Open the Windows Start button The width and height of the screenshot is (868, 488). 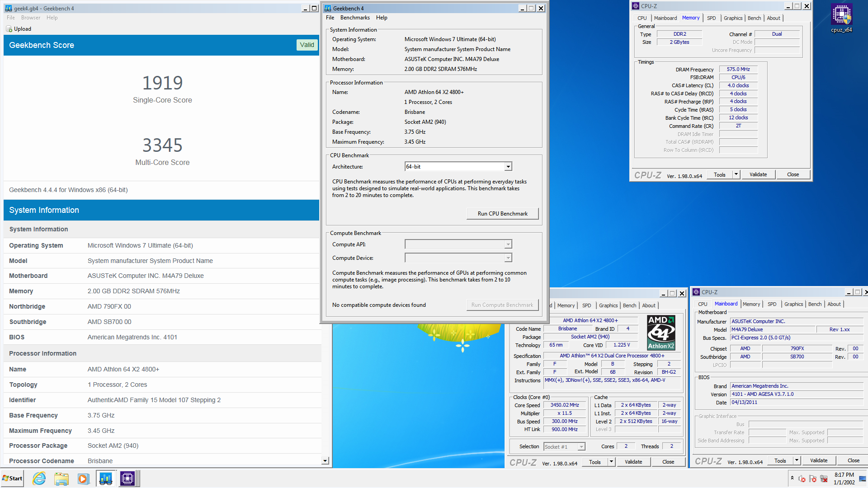[13, 479]
